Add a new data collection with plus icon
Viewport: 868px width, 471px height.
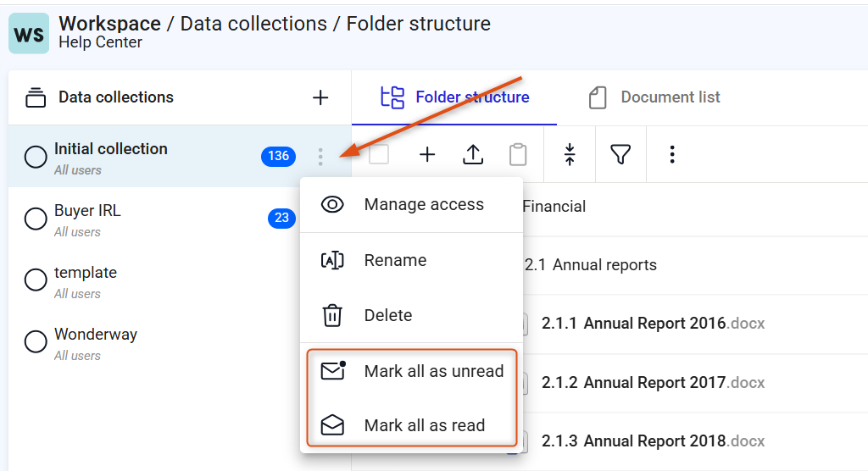[x=320, y=98]
